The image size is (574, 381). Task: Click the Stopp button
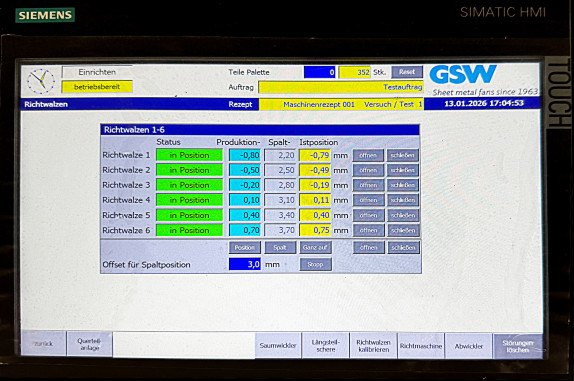(x=315, y=264)
